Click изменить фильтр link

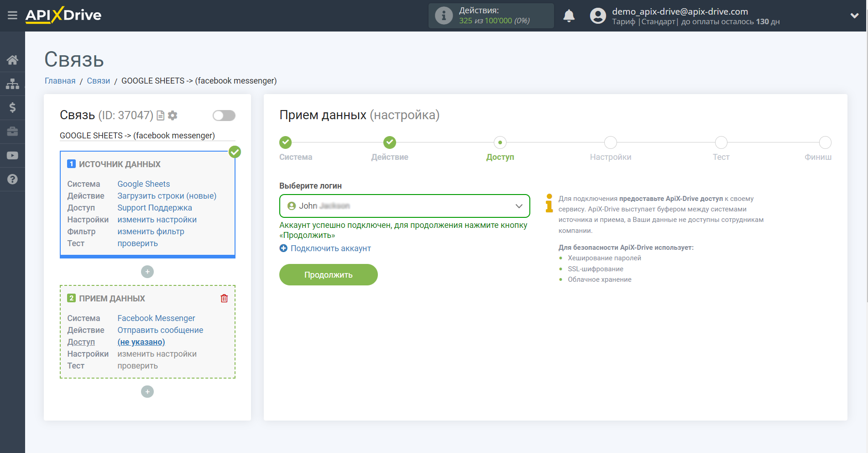tap(151, 232)
